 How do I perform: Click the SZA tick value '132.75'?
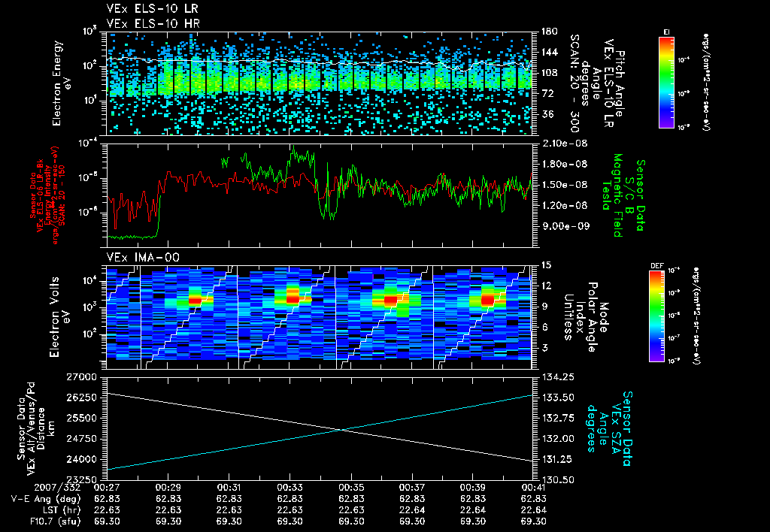(x=559, y=418)
